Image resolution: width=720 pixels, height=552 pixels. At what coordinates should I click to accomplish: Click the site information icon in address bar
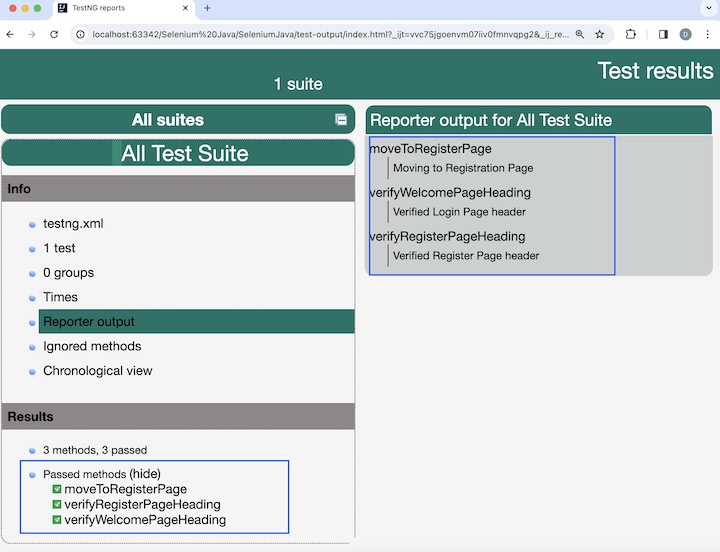pyautogui.click(x=80, y=34)
